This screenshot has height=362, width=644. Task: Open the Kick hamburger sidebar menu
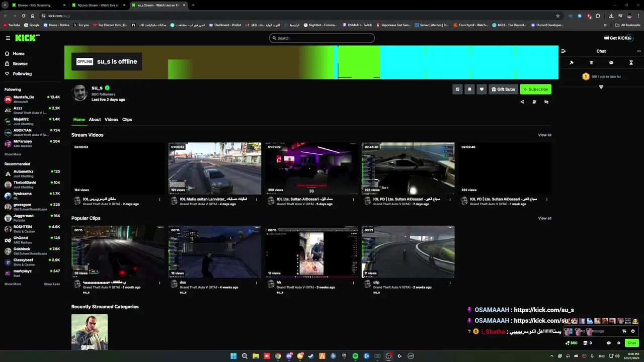pyautogui.click(x=8, y=38)
